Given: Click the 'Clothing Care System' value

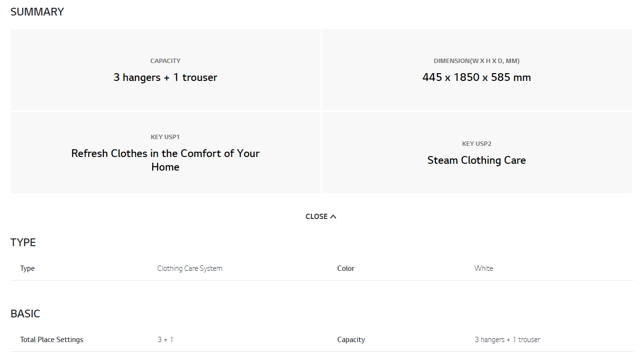Looking at the screenshot, I should (190, 268).
